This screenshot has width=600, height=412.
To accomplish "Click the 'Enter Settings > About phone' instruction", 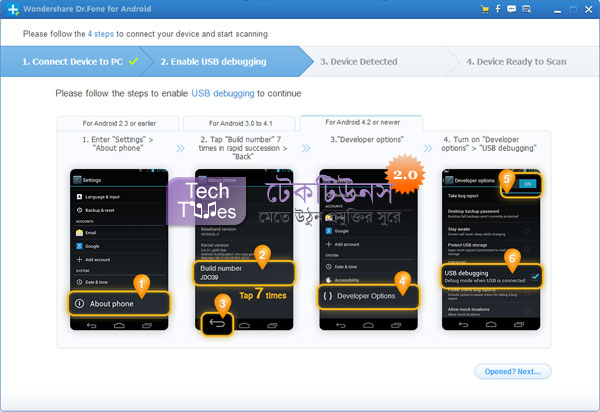I will click(x=118, y=144).
